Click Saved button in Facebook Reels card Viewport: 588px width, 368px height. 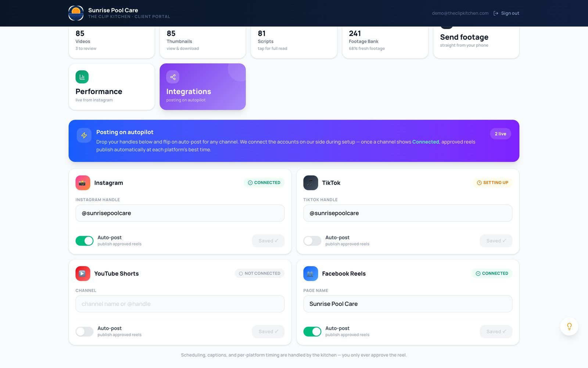[x=496, y=332]
